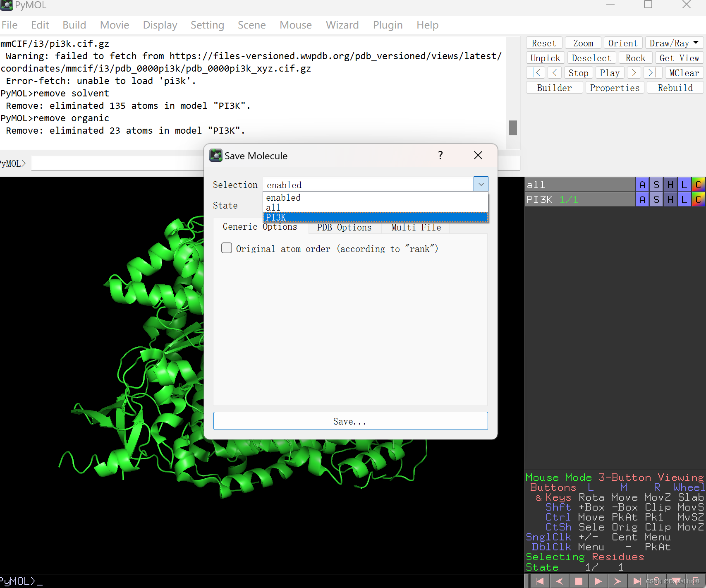Click the Save... button
Viewport: 706px width, 588px height.
(x=350, y=421)
